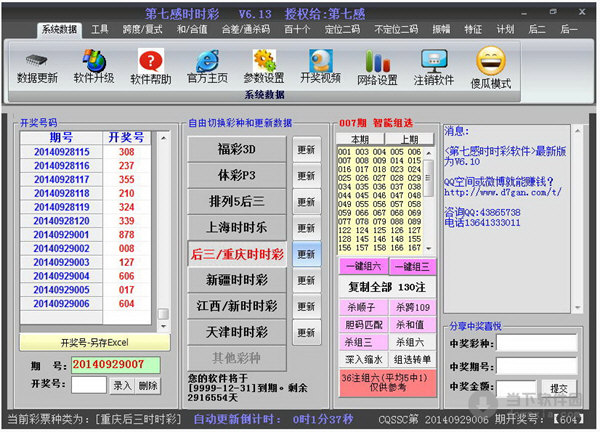
Task: Open the 振幅 tab
Action: pyautogui.click(x=441, y=29)
